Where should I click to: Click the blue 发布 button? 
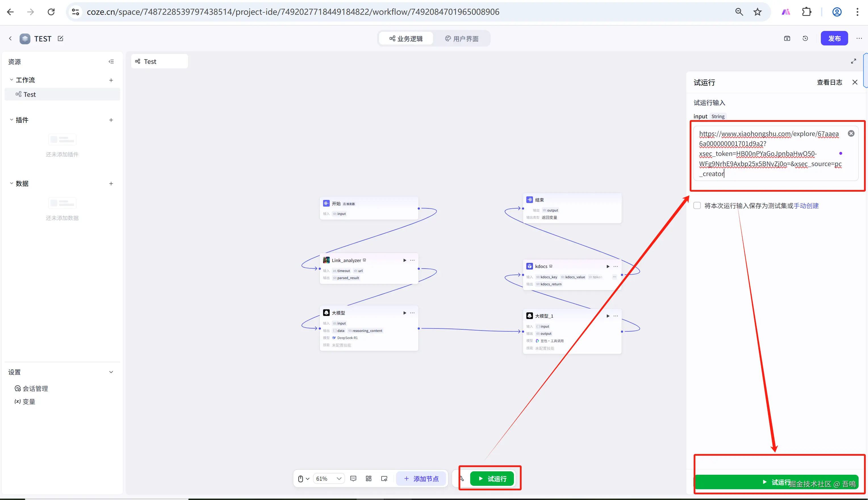click(834, 38)
